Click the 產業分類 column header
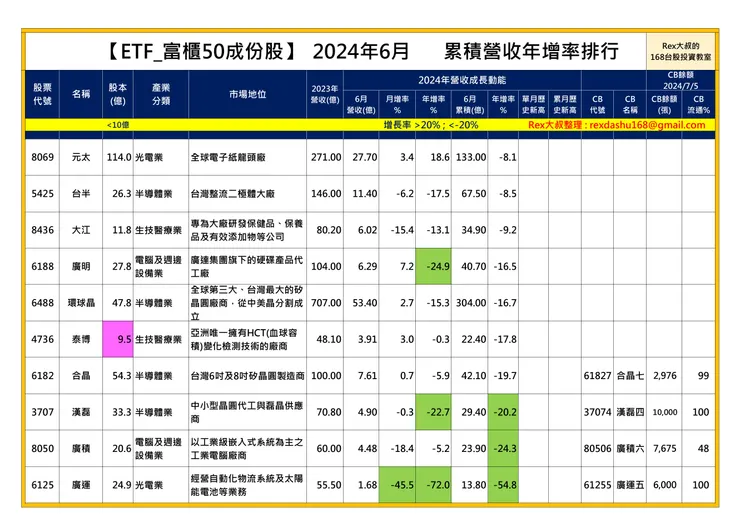The width and height of the screenshot is (740, 523). (161, 94)
